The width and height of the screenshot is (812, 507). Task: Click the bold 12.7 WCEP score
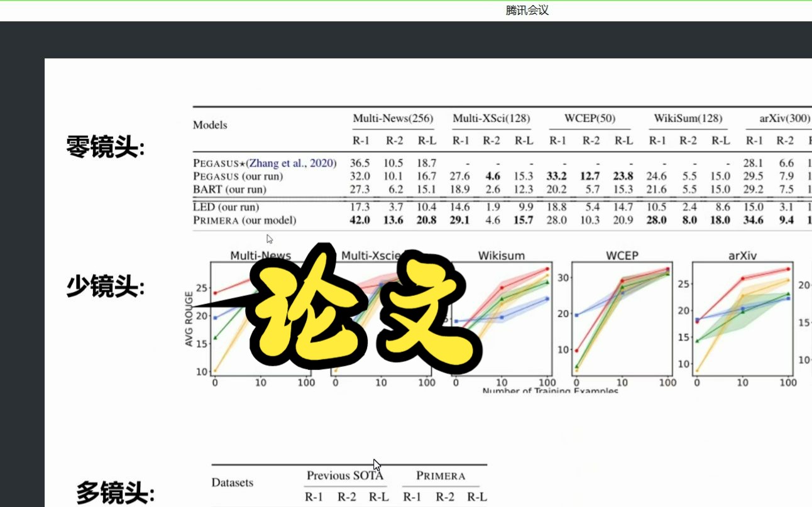click(591, 177)
